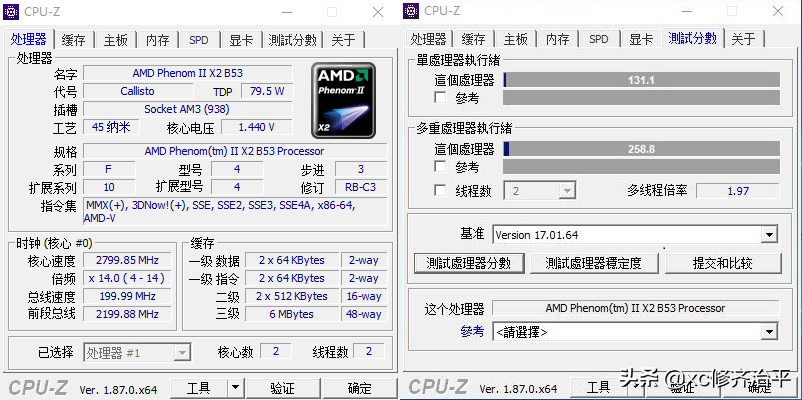Click the 前段总线 value 2199.88 MHz

127,314
